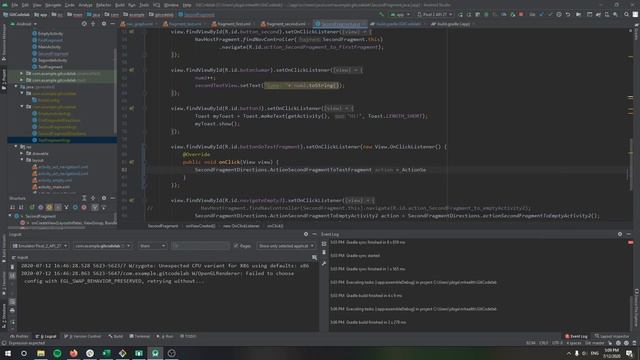This screenshot has height=360, width=640.
Task: Toggle the Build Variants side tool window
Action: tap(4, 249)
